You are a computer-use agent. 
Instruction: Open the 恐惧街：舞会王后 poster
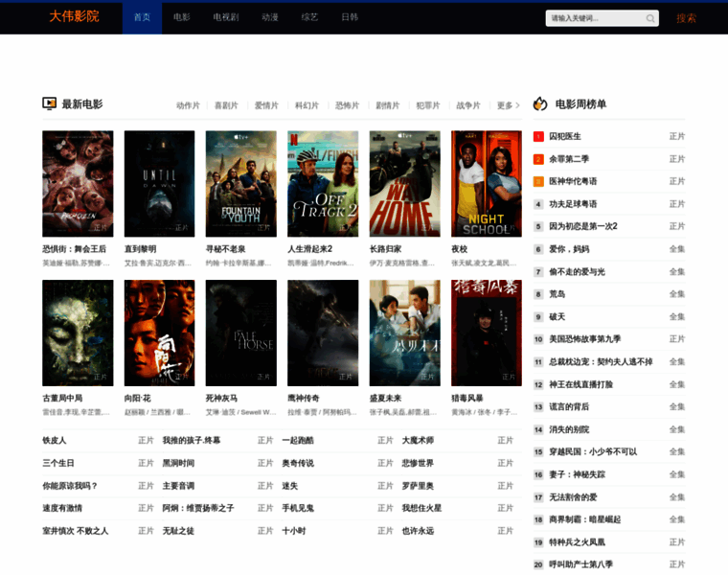(x=78, y=184)
